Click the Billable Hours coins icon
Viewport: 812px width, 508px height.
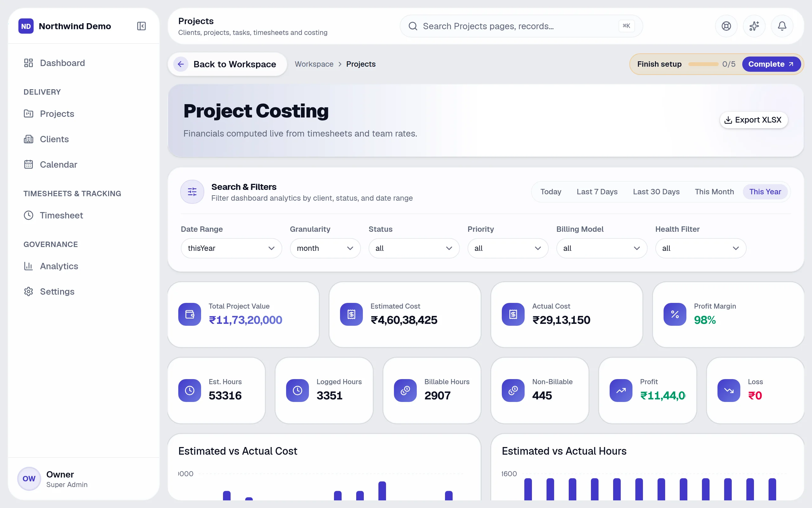[405, 391]
